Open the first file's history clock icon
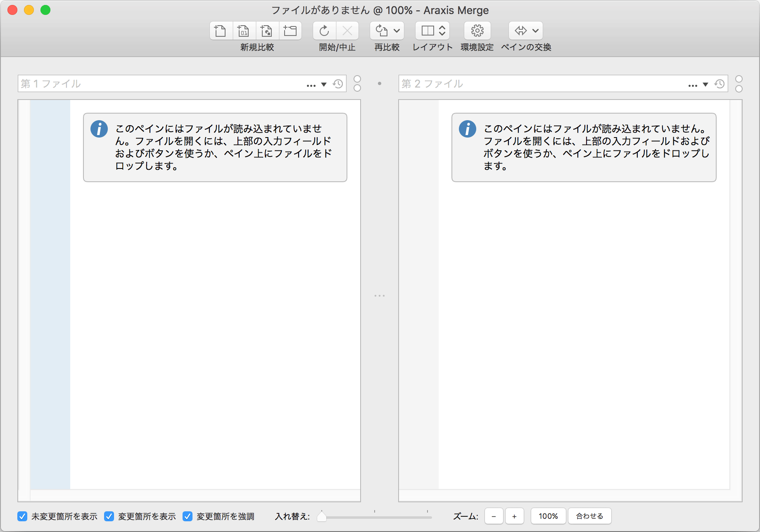 click(x=338, y=83)
